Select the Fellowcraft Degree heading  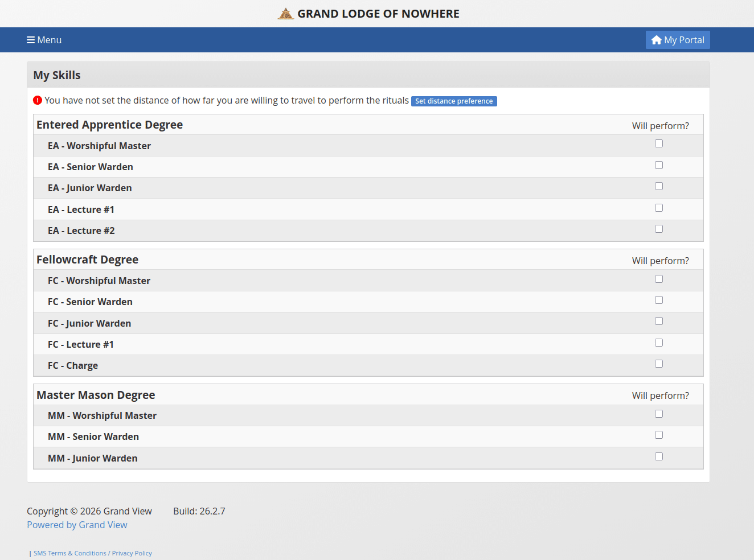(87, 260)
